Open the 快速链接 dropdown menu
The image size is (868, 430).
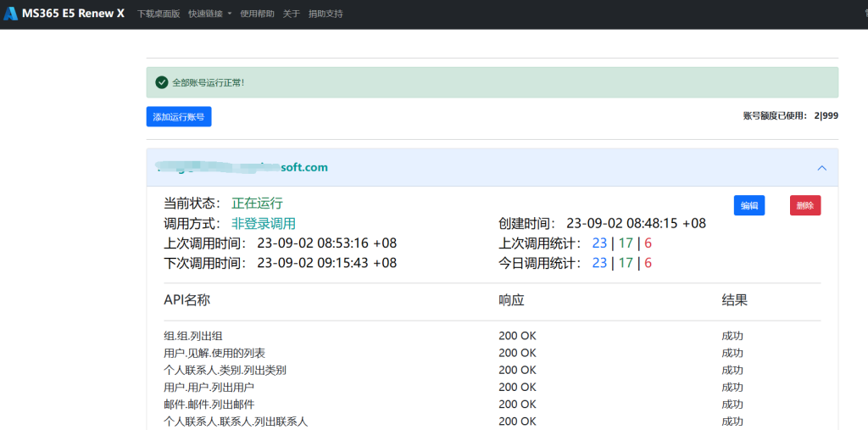(210, 14)
